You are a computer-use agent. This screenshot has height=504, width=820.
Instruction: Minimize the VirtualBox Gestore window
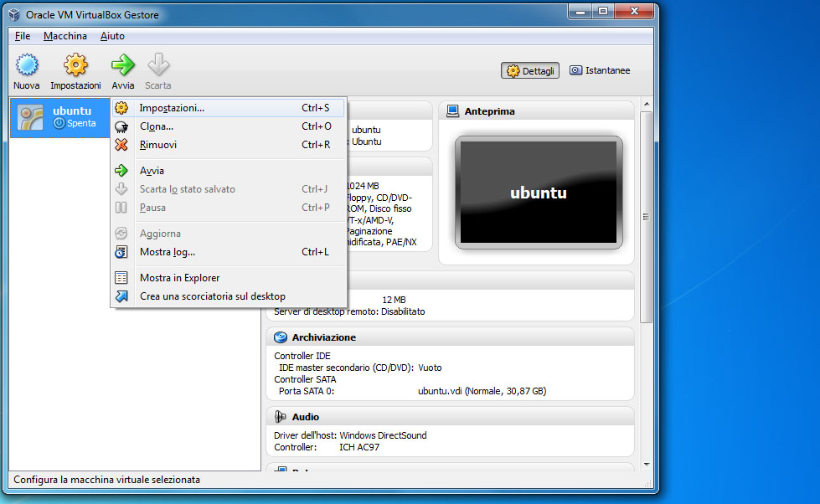pos(580,12)
